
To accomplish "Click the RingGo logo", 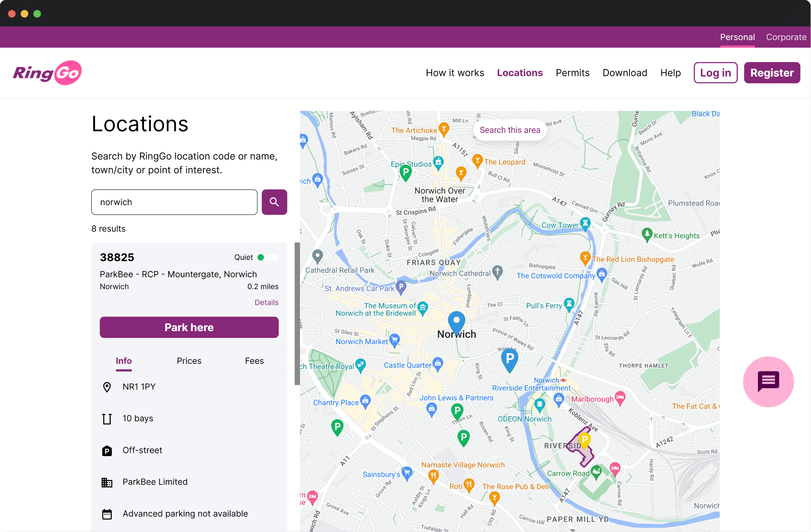I will pos(47,72).
